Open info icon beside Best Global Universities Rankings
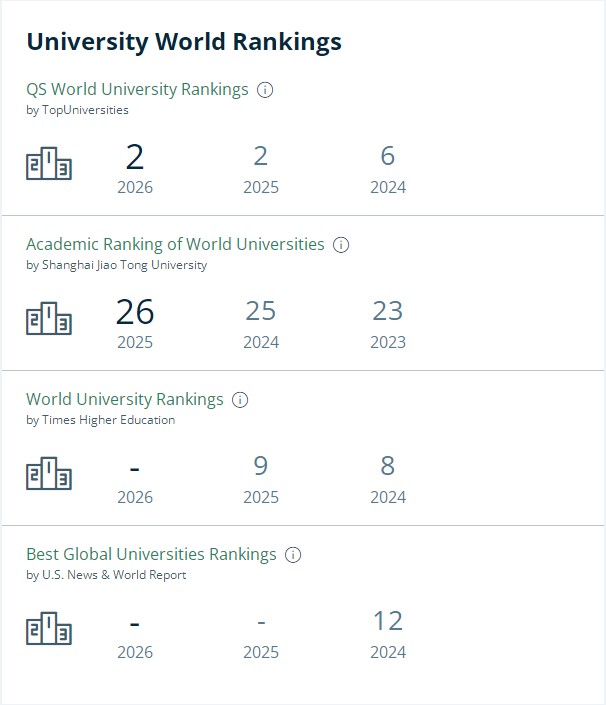Screen dimensions: 606x705 pyautogui.click(x=293, y=555)
